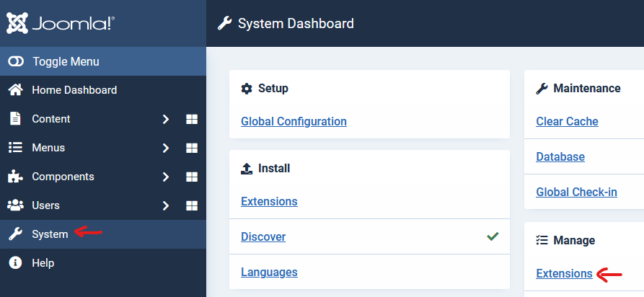Open the Global Check-in link

pyautogui.click(x=576, y=192)
